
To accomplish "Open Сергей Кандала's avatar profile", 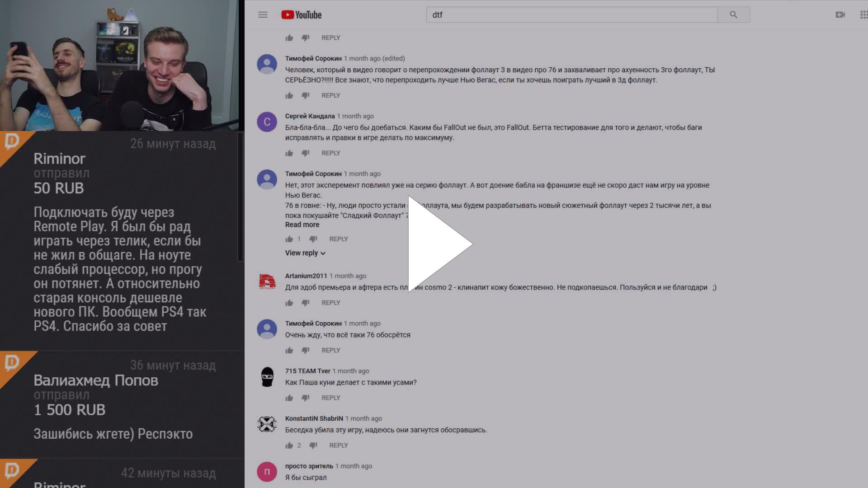I will (x=267, y=122).
